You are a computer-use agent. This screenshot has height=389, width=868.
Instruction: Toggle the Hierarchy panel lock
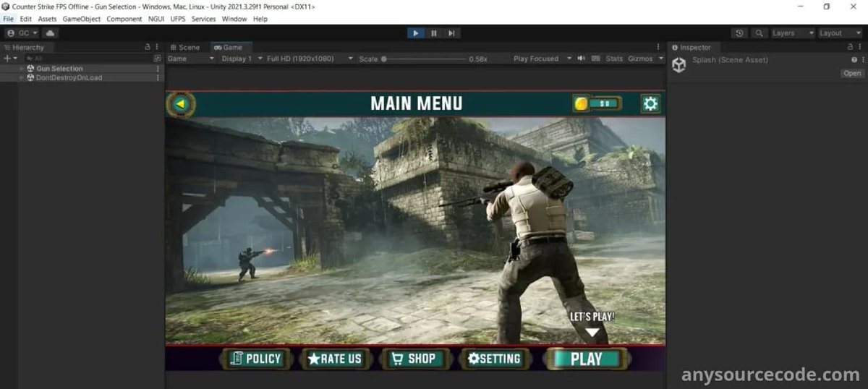click(x=148, y=47)
